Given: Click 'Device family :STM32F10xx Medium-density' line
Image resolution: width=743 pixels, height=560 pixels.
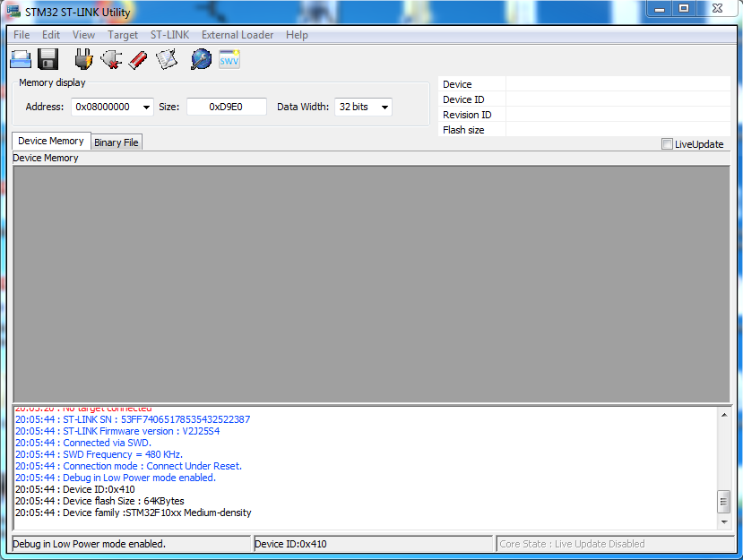Looking at the screenshot, I should coord(134,513).
